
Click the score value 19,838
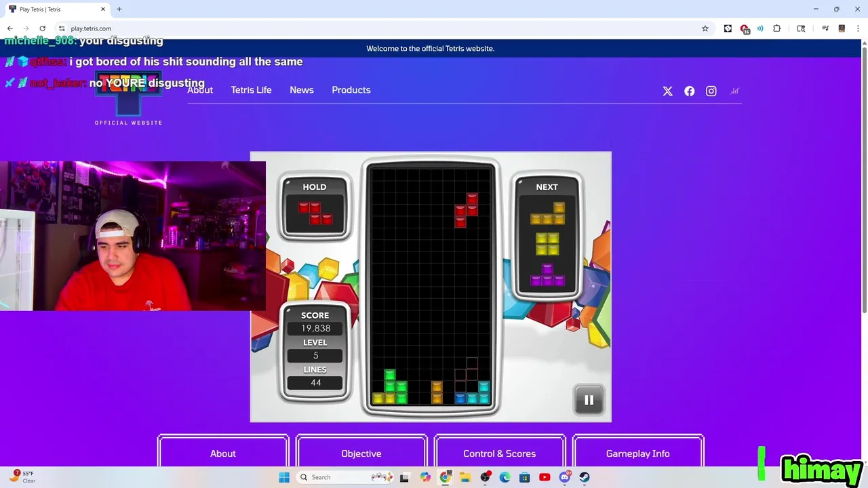tap(316, 328)
